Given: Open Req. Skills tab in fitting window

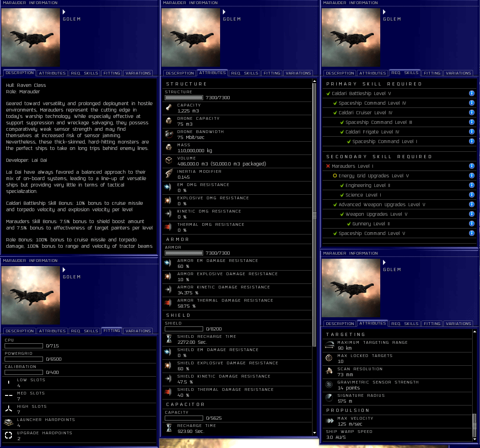Looking at the screenshot, I should tap(85, 331).
